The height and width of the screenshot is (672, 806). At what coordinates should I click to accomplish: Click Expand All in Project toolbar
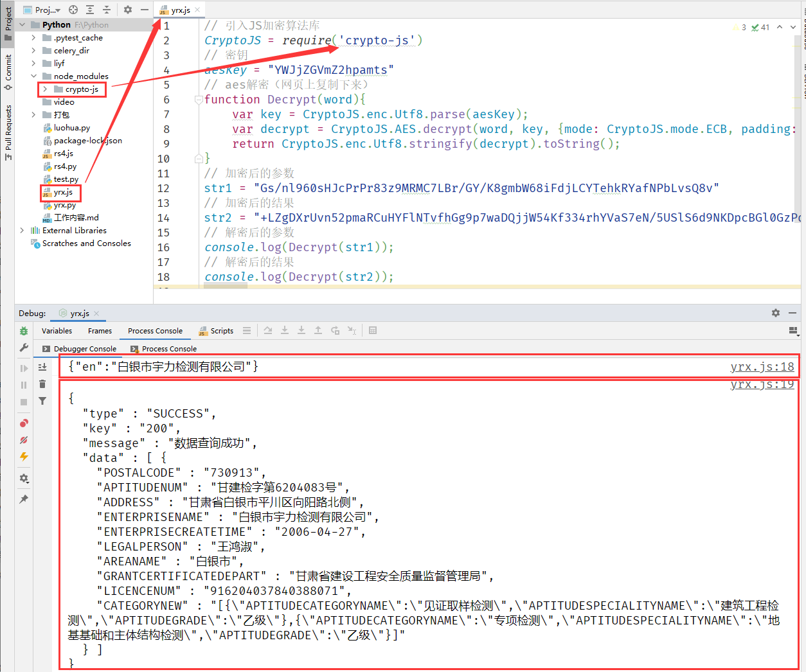(90, 10)
